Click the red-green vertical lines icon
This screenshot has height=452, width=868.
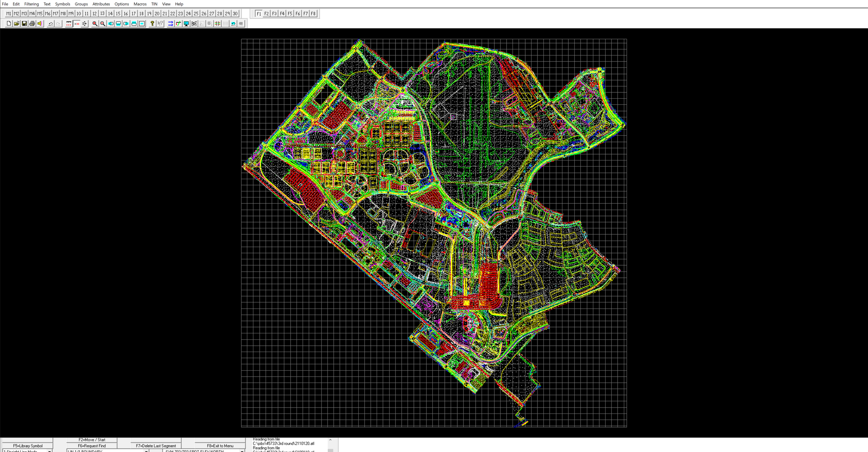tap(218, 24)
